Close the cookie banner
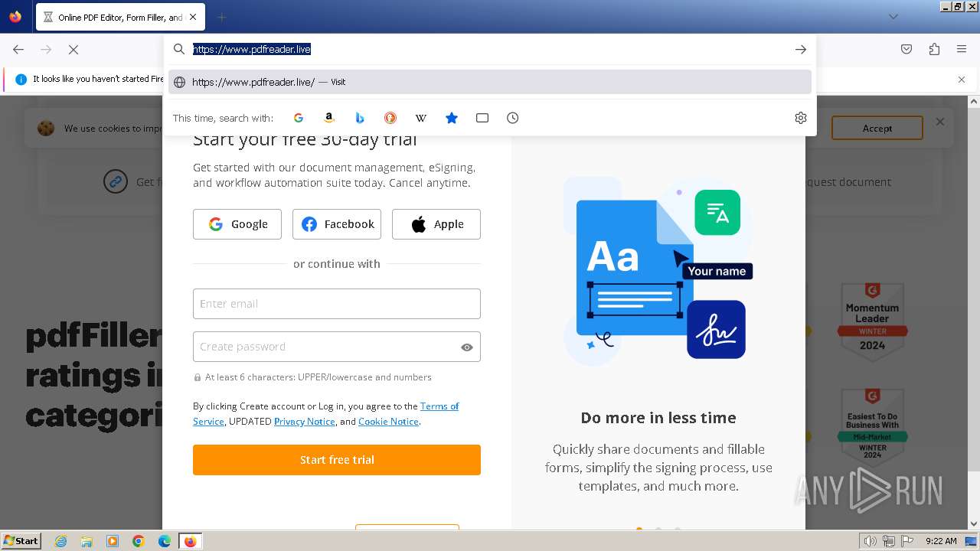Viewport: 980px width, 551px height. 940,122
